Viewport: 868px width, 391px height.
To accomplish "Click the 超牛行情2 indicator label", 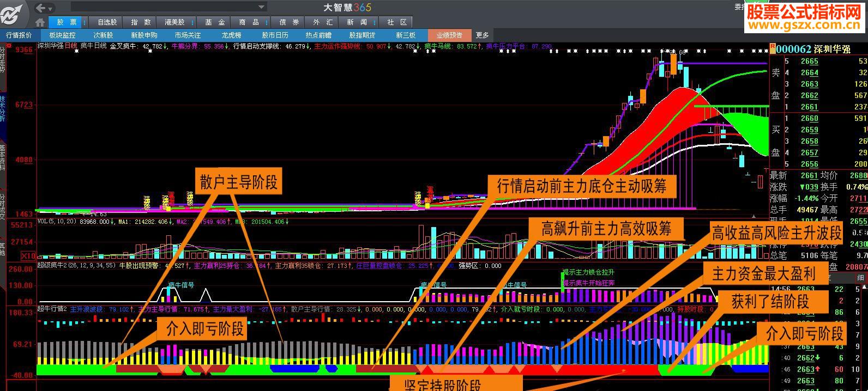I will pyautogui.click(x=52, y=309).
